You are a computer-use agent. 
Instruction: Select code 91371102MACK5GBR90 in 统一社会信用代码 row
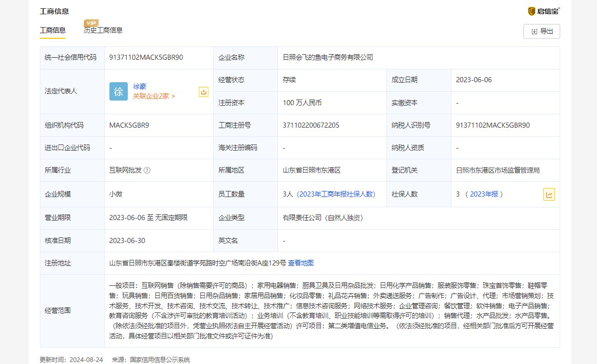(x=146, y=58)
